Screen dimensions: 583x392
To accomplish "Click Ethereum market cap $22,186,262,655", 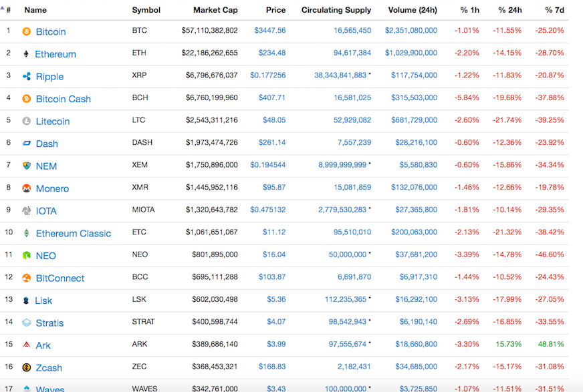I will (210, 53).
